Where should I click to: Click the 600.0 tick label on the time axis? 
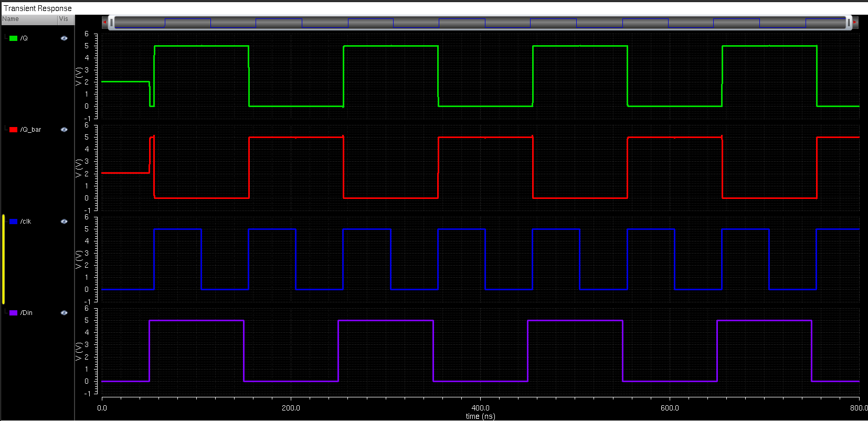tap(670, 408)
